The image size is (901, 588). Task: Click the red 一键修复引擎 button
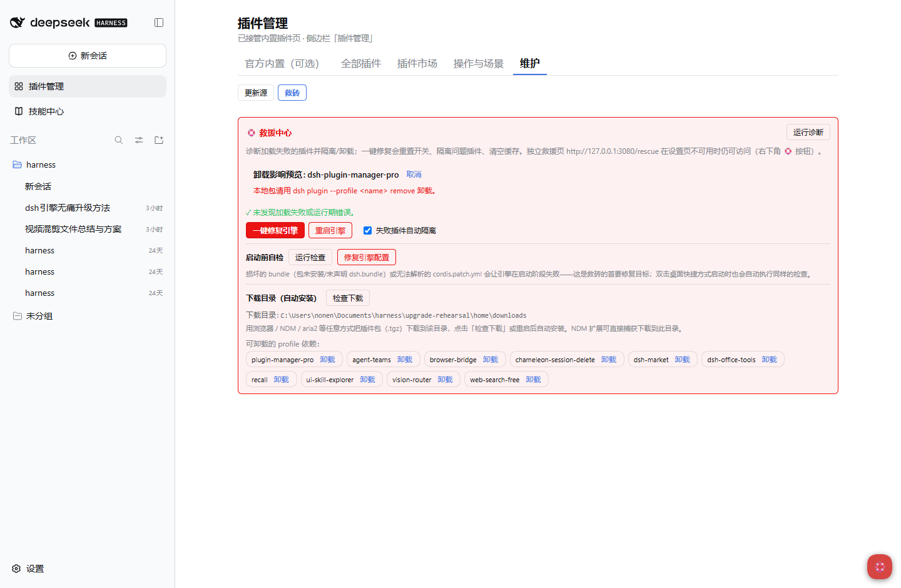(x=275, y=230)
